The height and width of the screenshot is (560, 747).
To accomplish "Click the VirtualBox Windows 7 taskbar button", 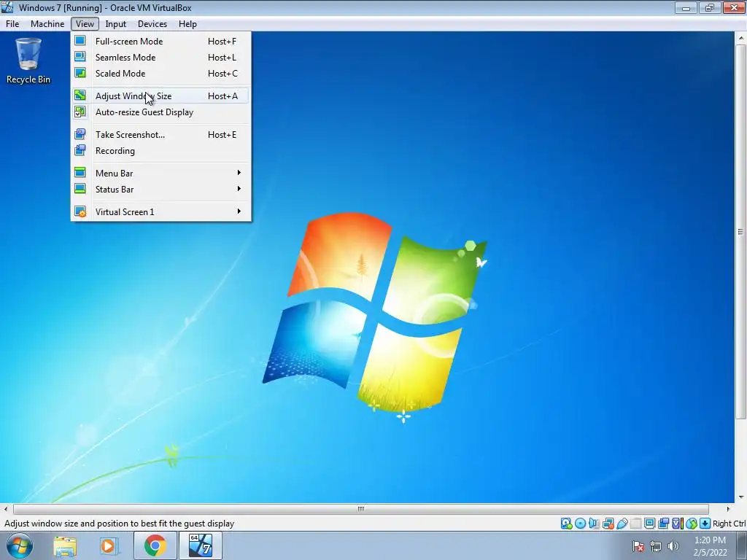I will coord(200,545).
